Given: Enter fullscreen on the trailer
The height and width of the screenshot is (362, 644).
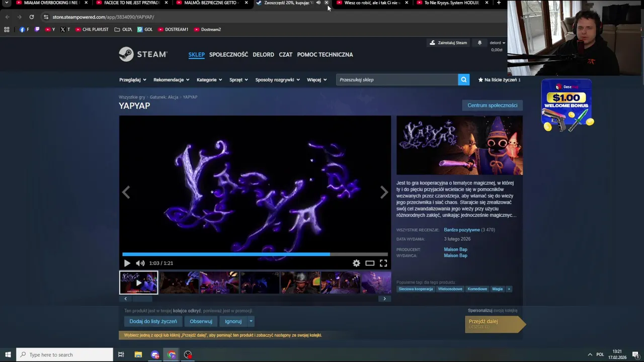Looking at the screenshot, I should [x=383, y=263].
